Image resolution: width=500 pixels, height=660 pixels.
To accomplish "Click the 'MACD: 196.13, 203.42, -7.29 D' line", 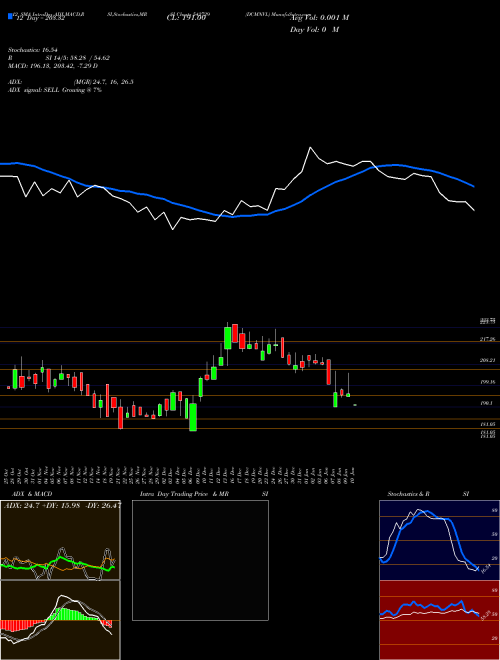I will (x=53, y=66).
